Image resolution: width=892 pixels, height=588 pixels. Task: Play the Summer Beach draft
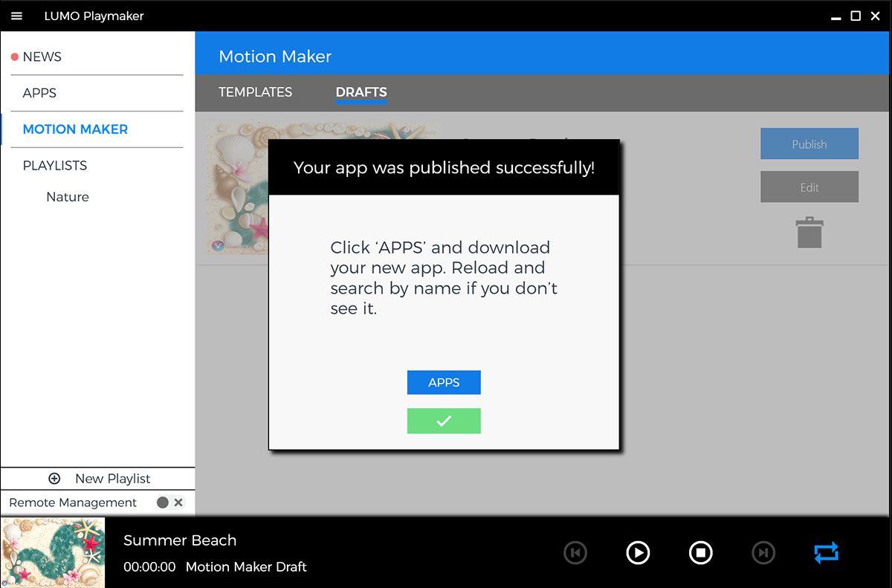(638, 552)
